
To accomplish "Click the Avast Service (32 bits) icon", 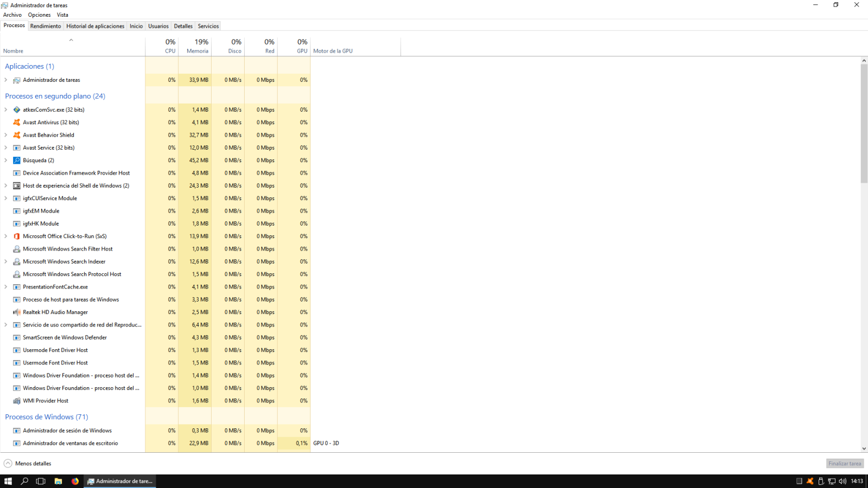I will click(x=17, y=147).
